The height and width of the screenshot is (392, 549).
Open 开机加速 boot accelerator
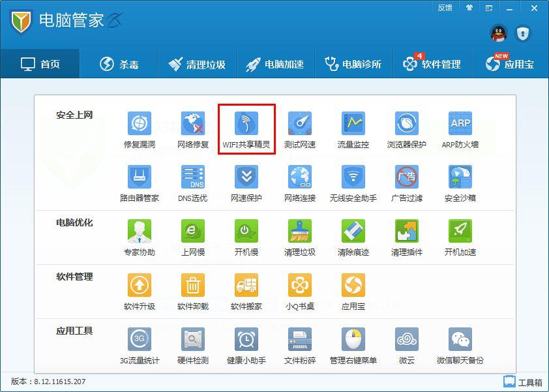click(460, 237)
